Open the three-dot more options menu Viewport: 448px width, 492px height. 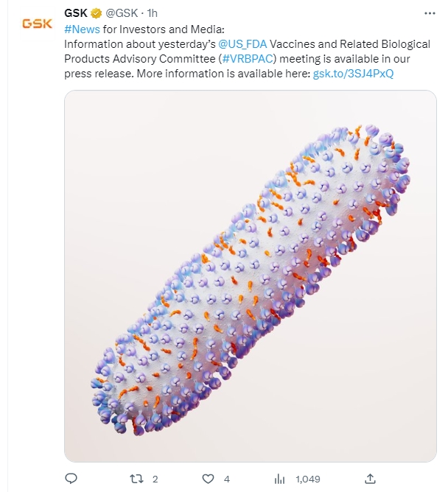click(430, 13)
